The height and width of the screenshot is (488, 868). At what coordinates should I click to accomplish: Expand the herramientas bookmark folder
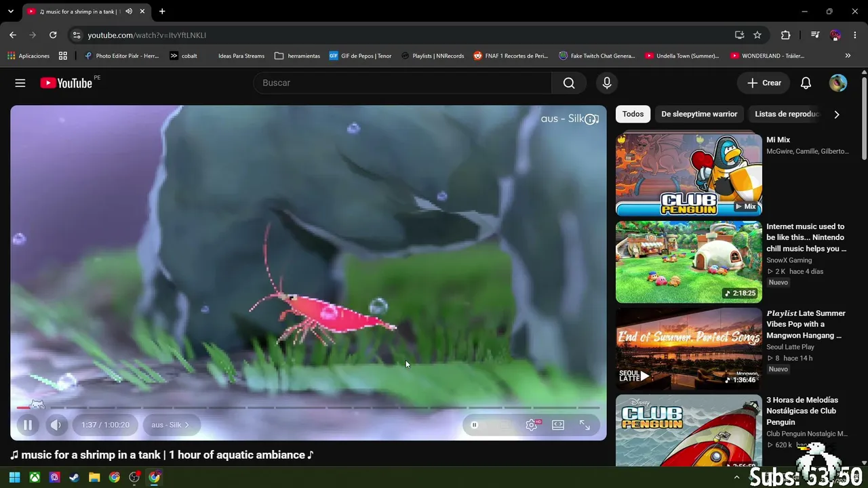(x=297, y=56)
